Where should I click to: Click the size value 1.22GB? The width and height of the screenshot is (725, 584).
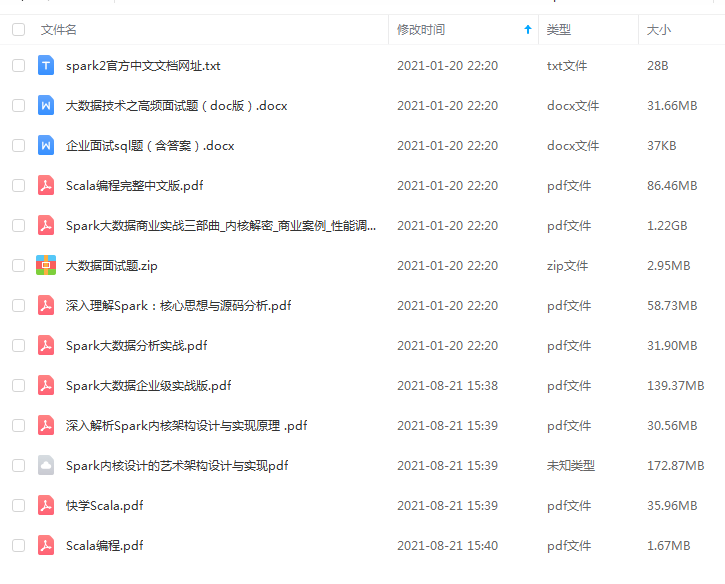point(667,226)
